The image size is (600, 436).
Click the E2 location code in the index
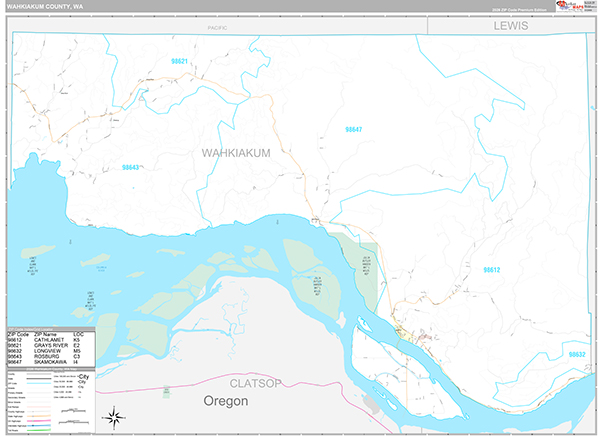[77, 345]
